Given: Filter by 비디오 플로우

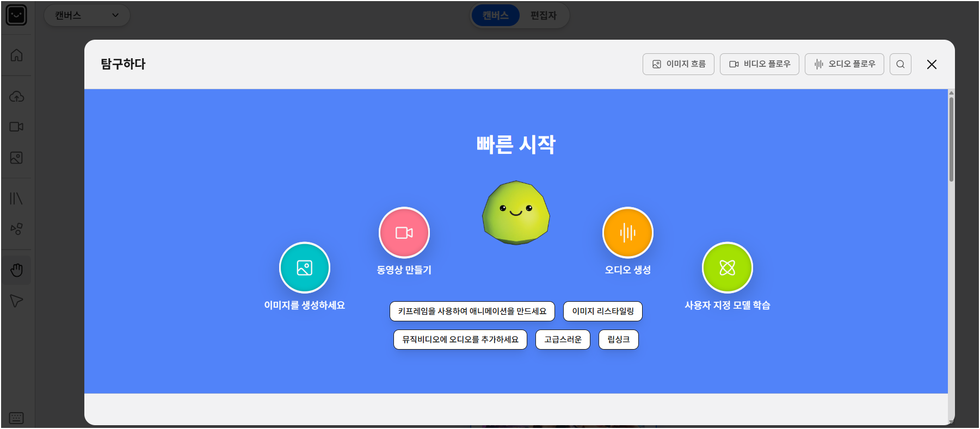Looking at the screenshot, I should point(760,64).
